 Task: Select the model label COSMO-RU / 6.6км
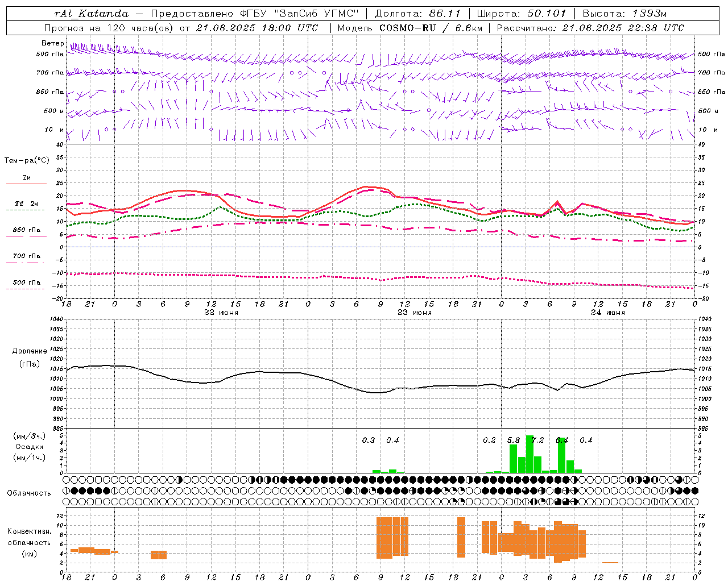click(x=431, y=28)
